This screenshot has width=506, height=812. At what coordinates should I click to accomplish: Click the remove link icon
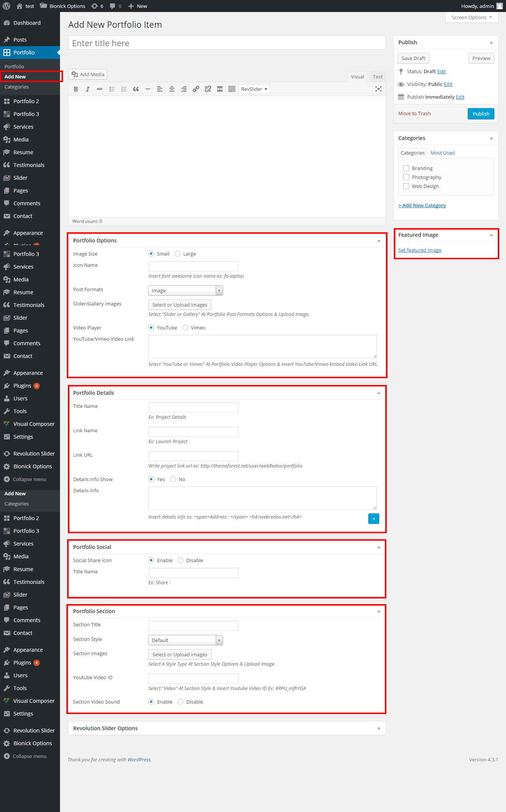click(x=208, y=89)
